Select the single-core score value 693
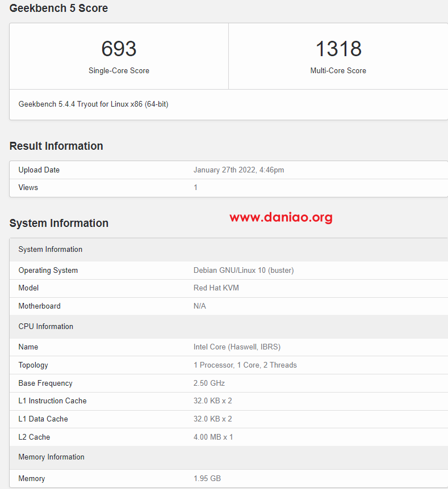448x489 pixels. click(x=119, y=49)
